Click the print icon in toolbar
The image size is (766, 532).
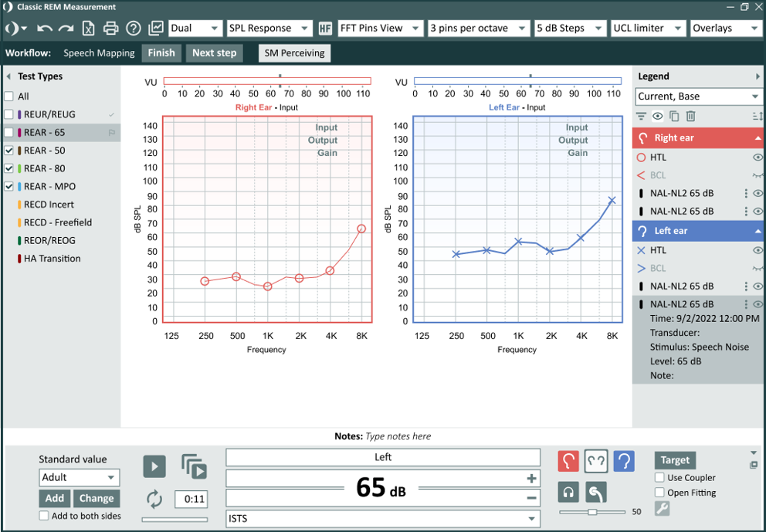click(111, 29)
